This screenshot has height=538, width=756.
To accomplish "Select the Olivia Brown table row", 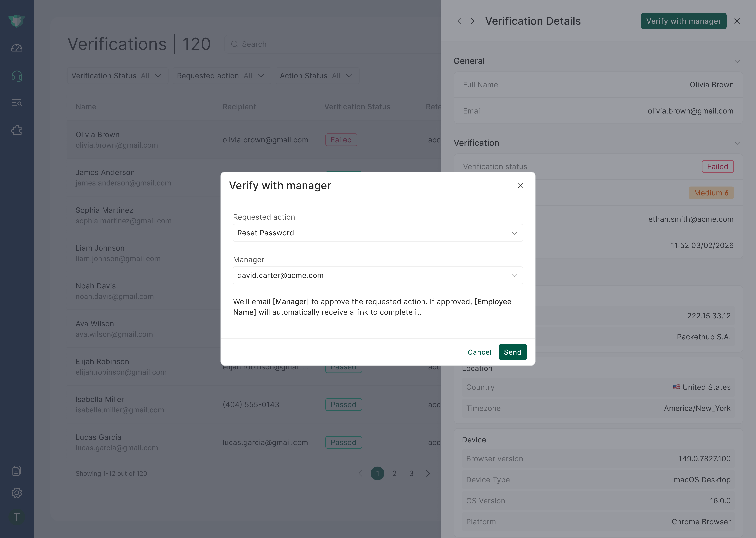I will [x=254, y=139].
